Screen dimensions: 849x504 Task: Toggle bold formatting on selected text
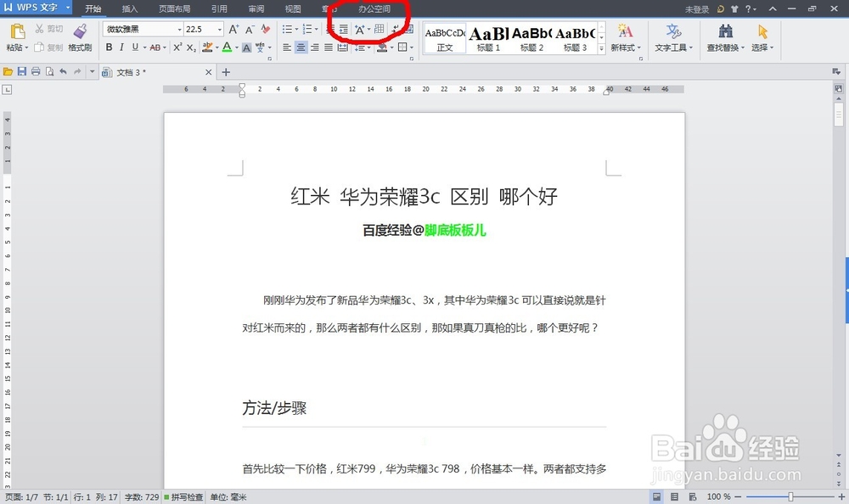point(110,47)
